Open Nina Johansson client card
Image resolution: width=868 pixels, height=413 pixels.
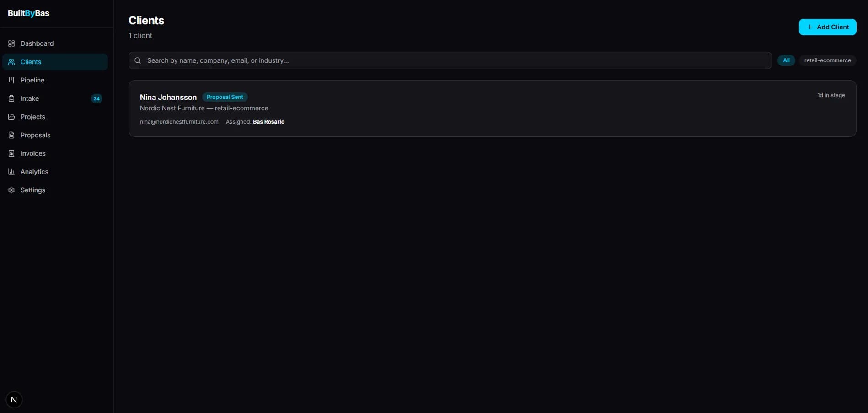pos(492,109)
